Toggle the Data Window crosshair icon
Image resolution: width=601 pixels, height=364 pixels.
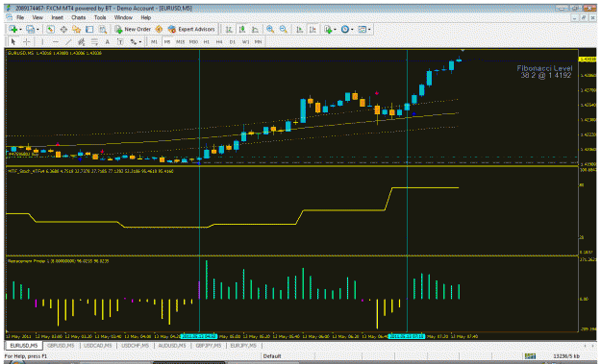(x=63, y=29)
